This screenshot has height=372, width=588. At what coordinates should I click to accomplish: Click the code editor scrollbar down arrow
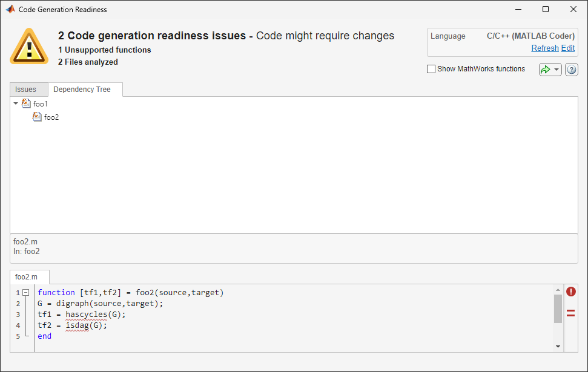pyautogui.click(x=558, y=345)
